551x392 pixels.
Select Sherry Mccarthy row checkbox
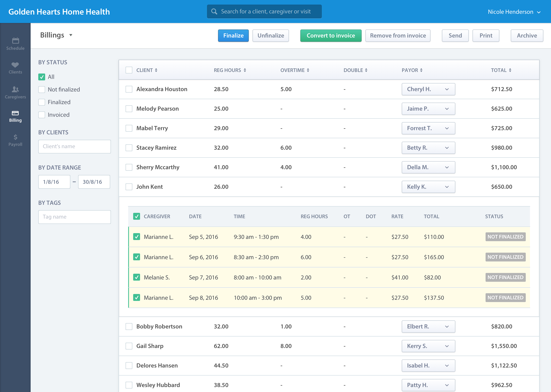pos(129,167)
